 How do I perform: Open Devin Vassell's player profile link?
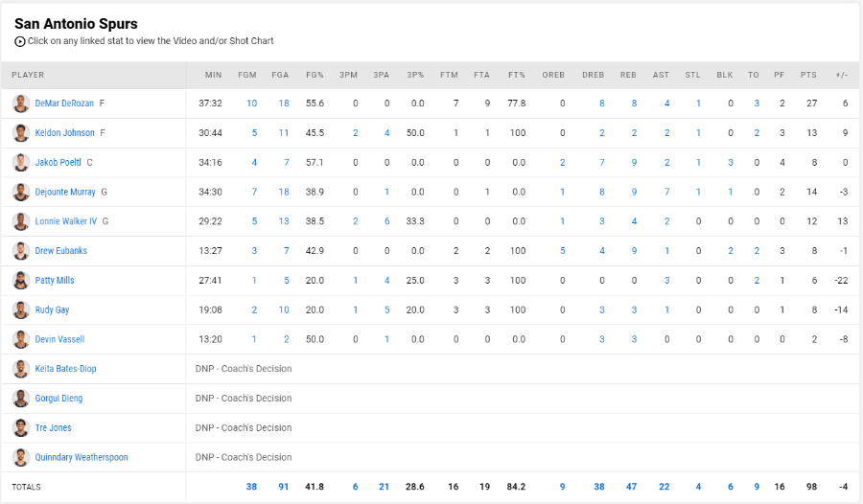[x=60, y=339]
